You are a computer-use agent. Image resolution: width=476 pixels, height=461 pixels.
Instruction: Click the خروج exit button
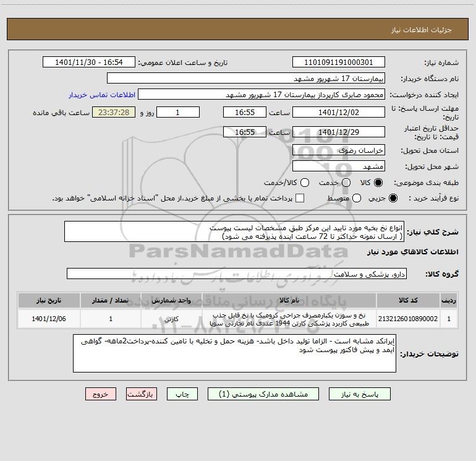pos(101,394)
